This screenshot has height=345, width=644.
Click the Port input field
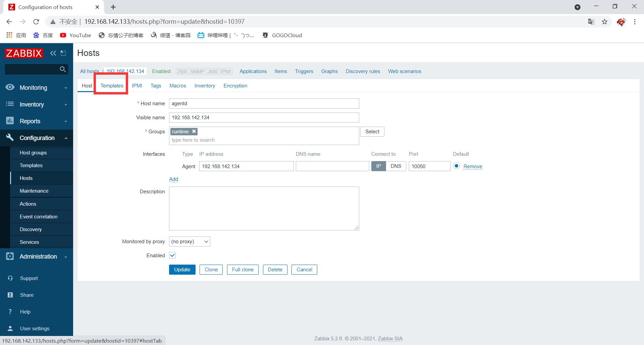click(x=430, y=166)
